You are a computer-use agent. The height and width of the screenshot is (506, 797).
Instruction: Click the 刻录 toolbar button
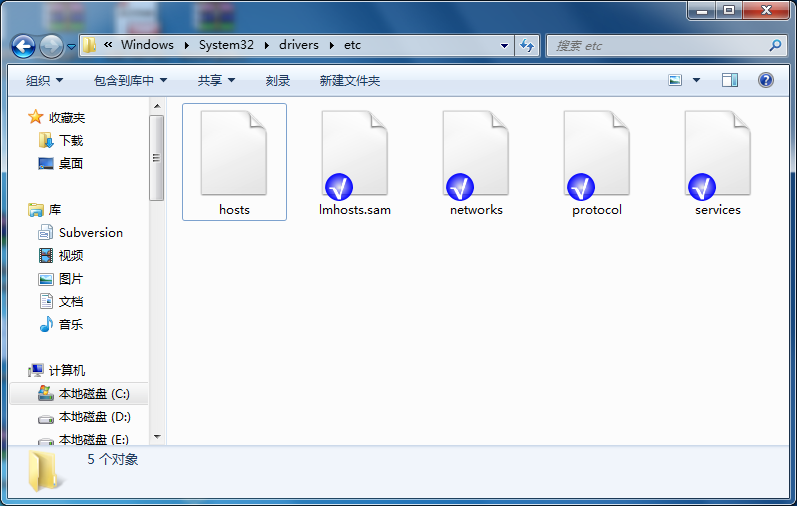pos(278,80)
